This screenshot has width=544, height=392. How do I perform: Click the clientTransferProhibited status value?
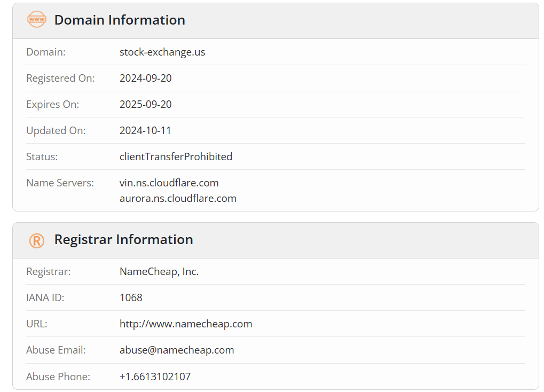click(176, 156)
